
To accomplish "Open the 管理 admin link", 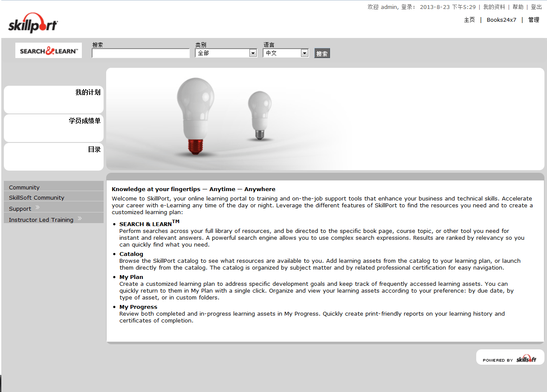I will click(x=534, y=20).
